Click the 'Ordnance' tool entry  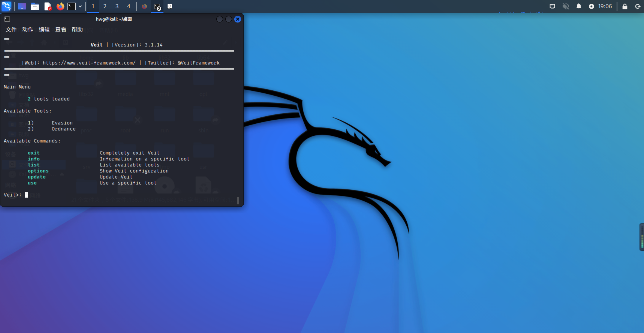[x=64, y=129]
